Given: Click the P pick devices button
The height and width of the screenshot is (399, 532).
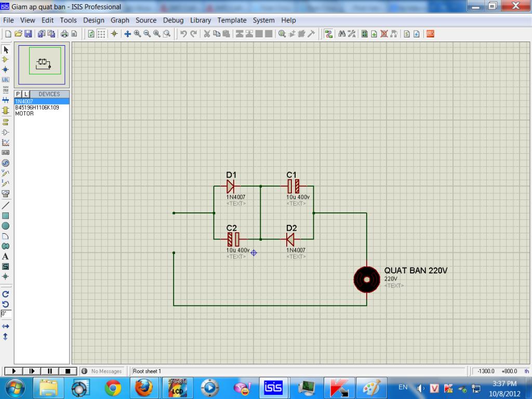Looking at the screenshot, I should pos(18,94).
